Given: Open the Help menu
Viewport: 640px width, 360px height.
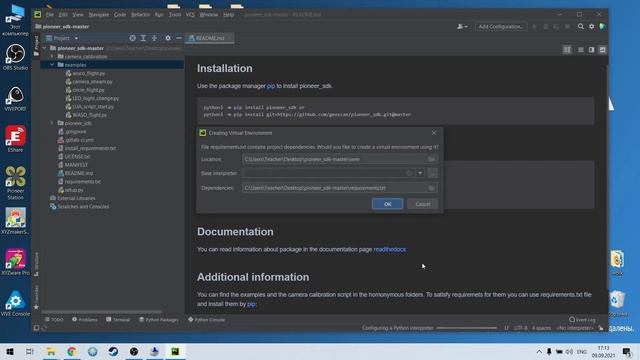Looking at the screenshot, I should coord(229,15).
